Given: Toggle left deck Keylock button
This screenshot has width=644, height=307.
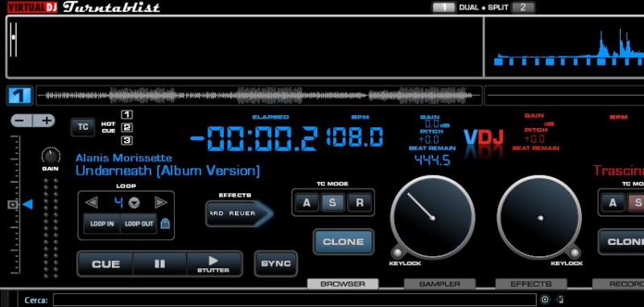Looking at the screenshot, I should [396, 252].
